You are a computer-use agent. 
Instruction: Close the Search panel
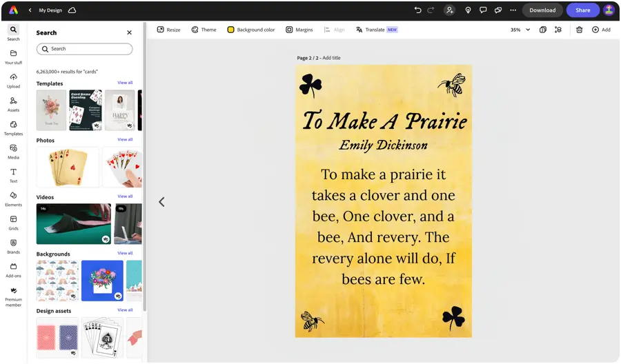pyautogui.click(x=129, y=32)
